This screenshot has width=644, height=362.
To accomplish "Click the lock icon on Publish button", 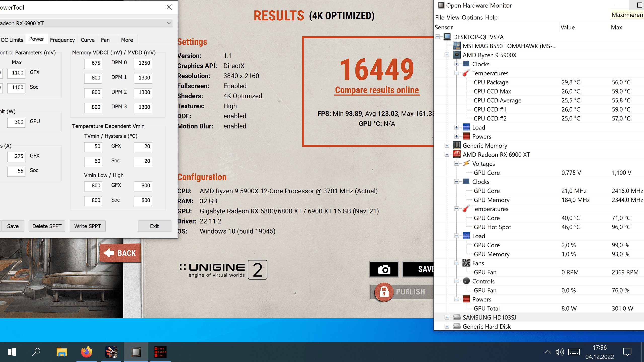I will (384, 292).
